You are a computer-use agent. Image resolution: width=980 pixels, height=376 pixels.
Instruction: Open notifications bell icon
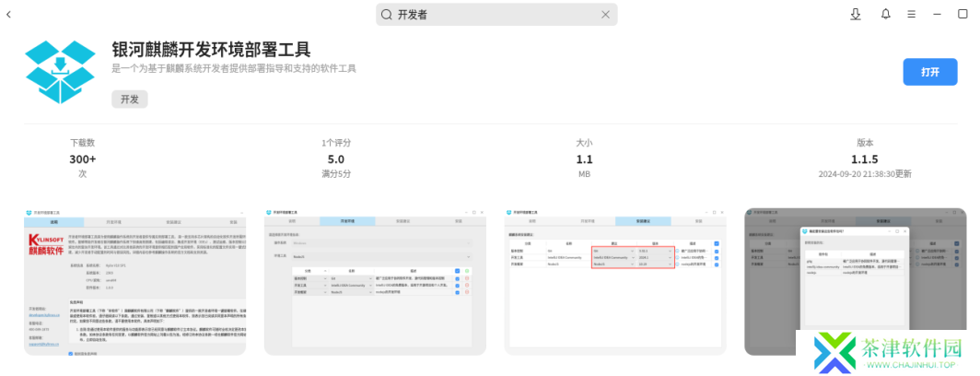coord(886,15)
